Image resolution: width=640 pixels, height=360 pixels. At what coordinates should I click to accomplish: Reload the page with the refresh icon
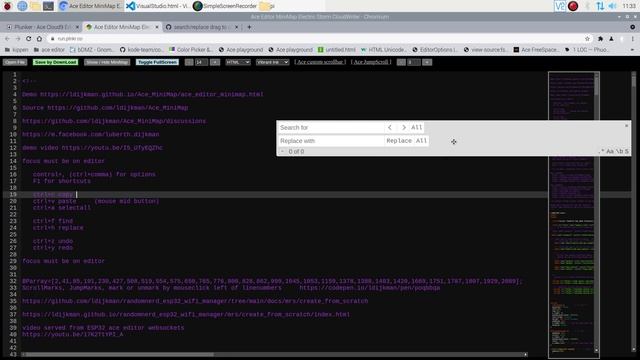click(29, 38)
